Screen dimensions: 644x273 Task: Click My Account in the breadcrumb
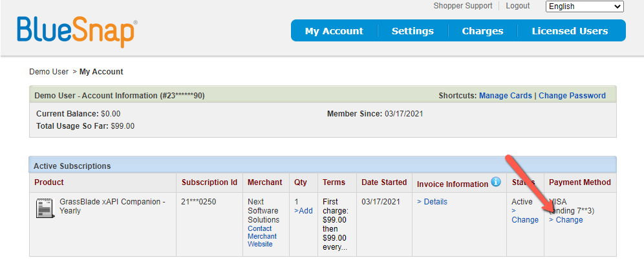click(x=102, y=72)
